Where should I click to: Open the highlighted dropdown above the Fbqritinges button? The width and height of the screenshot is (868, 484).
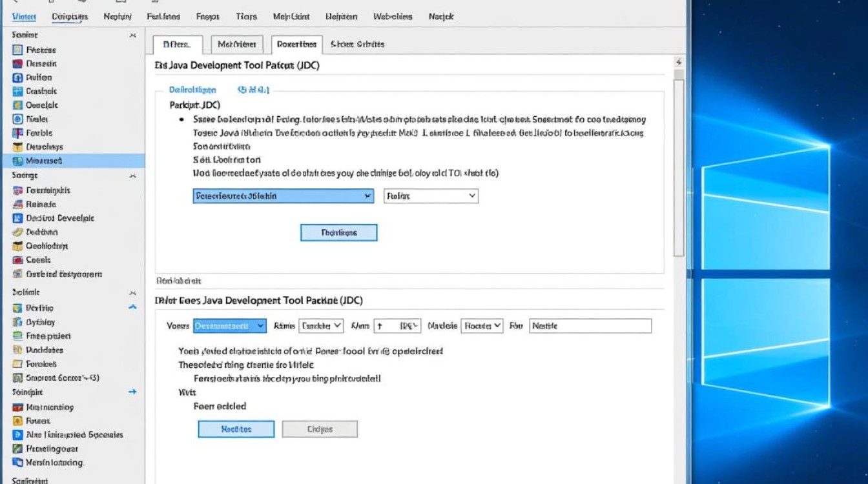pos(283,196)
